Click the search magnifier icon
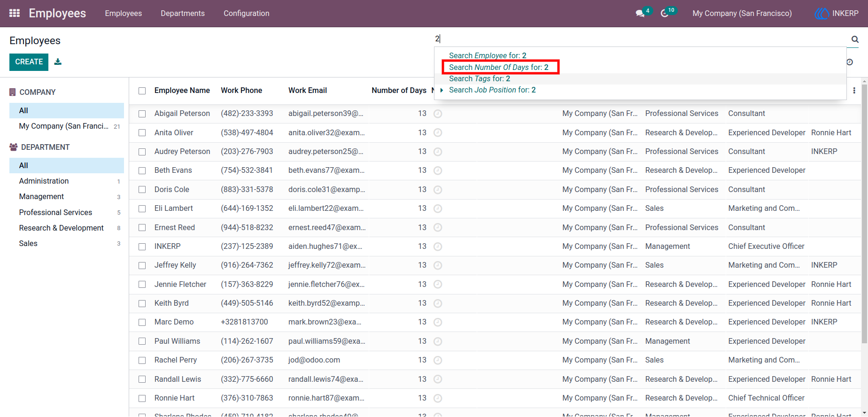This screenshot has height=417, width=868. coord(855,39)
